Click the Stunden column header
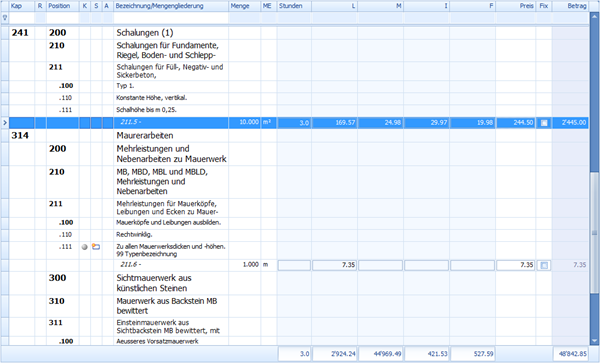Image resolution: width=600 pixels, height=363 pixels. tap(294, 6)
